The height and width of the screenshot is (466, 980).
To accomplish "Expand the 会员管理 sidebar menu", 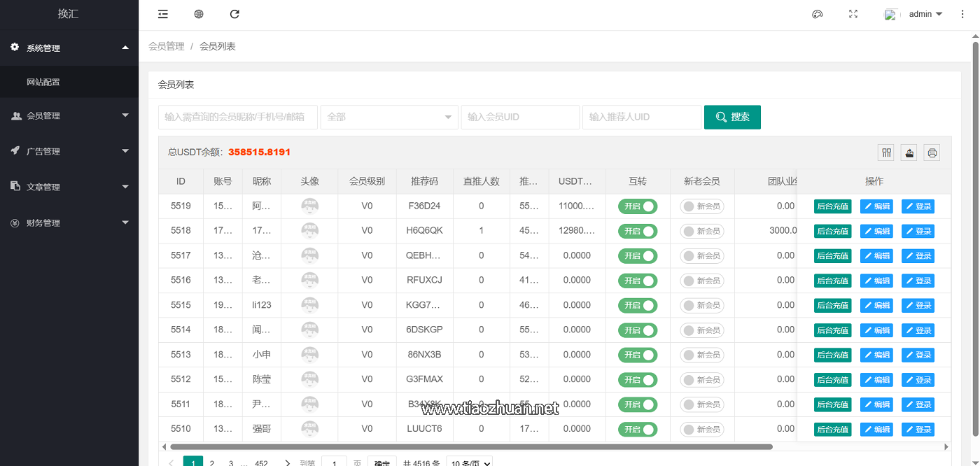I will 69,116.
